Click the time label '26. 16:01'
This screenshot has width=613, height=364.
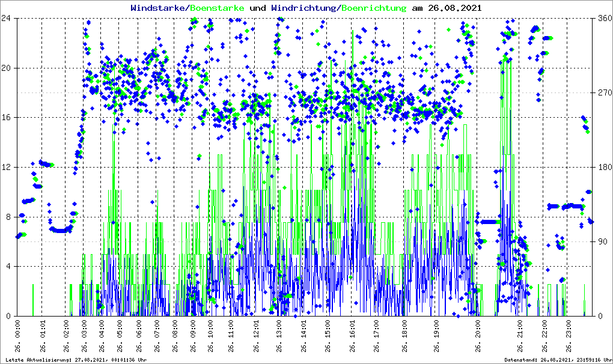coord(352,336)
